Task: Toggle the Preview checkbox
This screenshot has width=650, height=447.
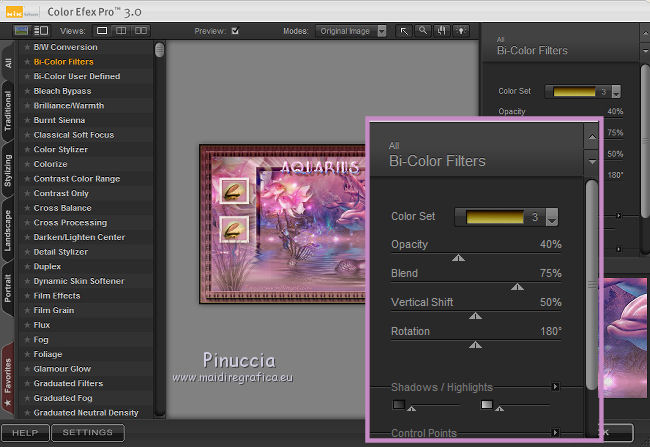Action: click(x=235, y=31)
